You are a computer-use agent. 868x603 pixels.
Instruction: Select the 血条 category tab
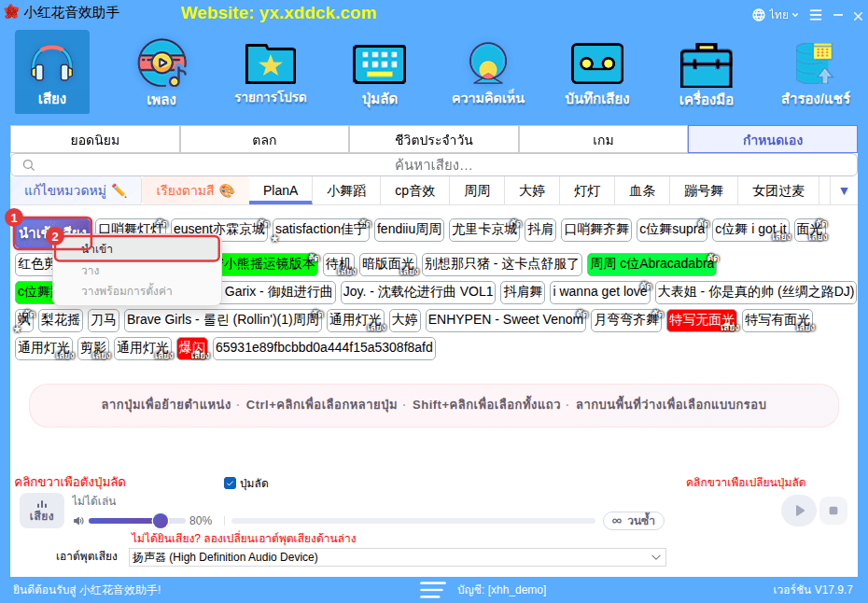click(642, 191)
